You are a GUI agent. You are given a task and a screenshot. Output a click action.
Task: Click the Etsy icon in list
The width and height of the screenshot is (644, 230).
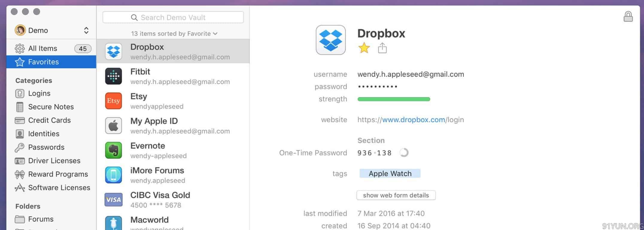[113, 101]
